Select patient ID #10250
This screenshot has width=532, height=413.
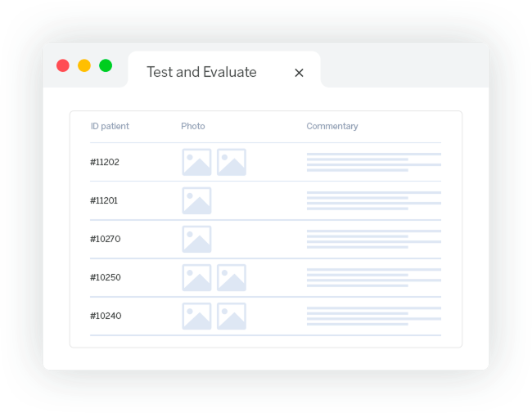pos(105,277)
